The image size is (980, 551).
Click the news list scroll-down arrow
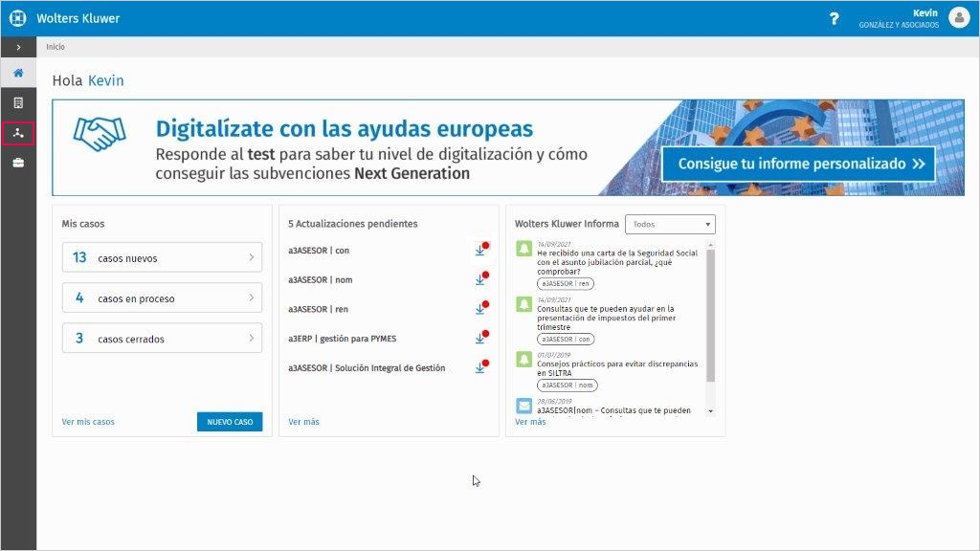(711, 411)
